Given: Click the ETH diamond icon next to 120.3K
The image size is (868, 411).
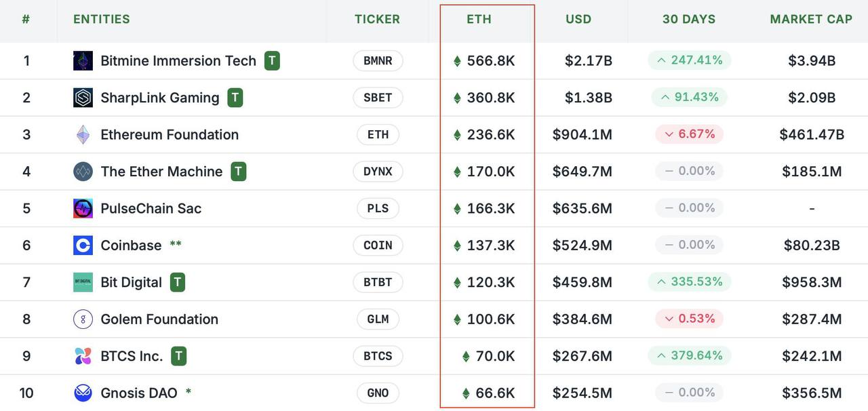Looking at the screenshot, I should coord(457,283).
